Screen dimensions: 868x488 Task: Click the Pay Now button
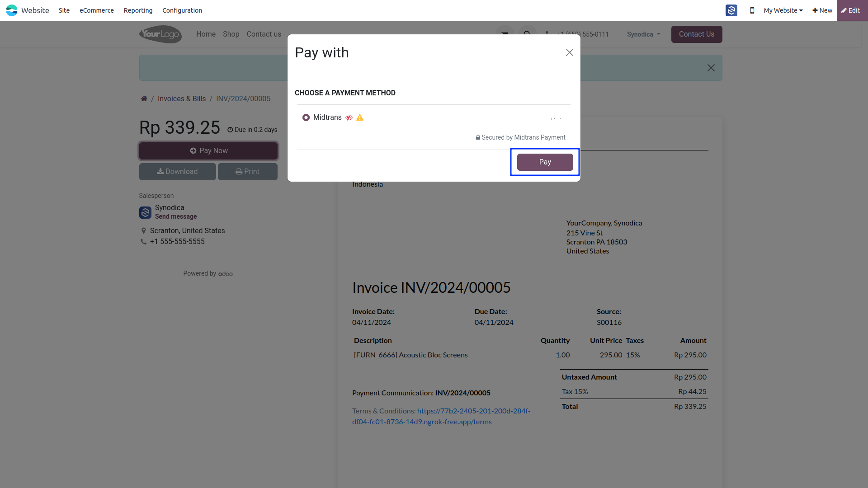coord(208,151)
